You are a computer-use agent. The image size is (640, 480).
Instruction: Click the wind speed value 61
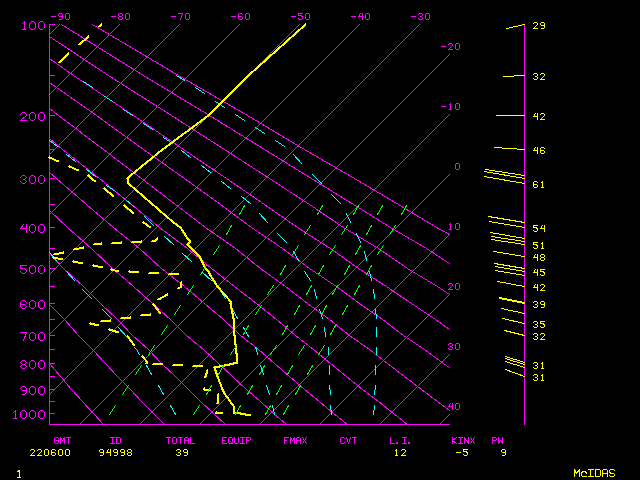pyautogui.click(x=538, y=185)
